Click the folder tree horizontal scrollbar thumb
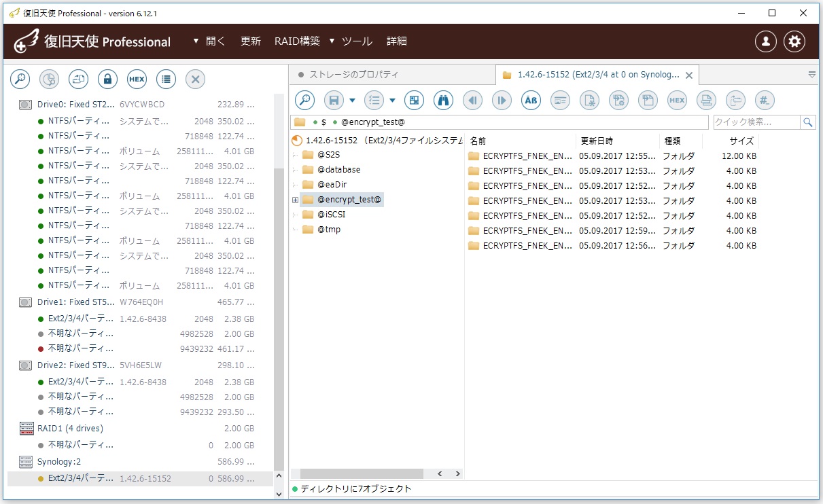Viewport: 823px width, 504px height. (x=362, y=473)
